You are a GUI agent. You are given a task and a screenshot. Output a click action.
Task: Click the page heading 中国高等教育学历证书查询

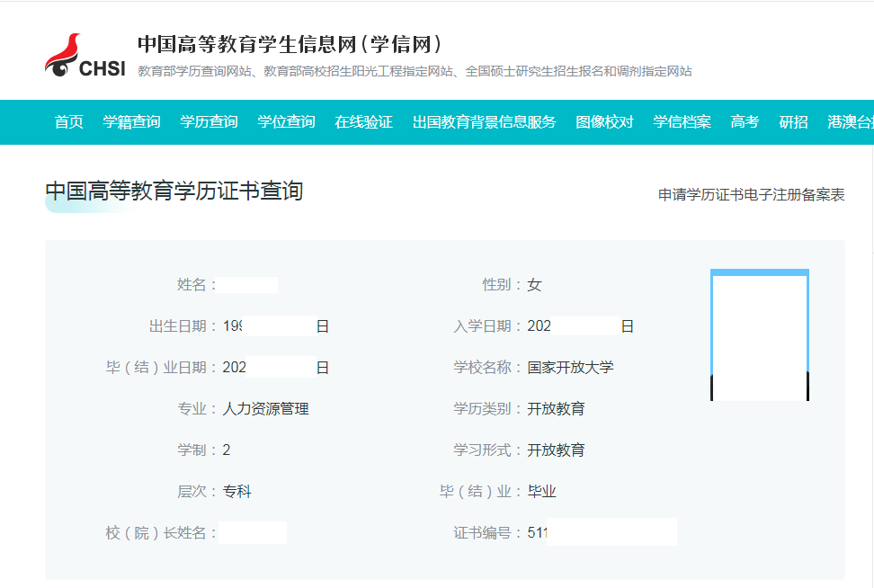point(174,192)
